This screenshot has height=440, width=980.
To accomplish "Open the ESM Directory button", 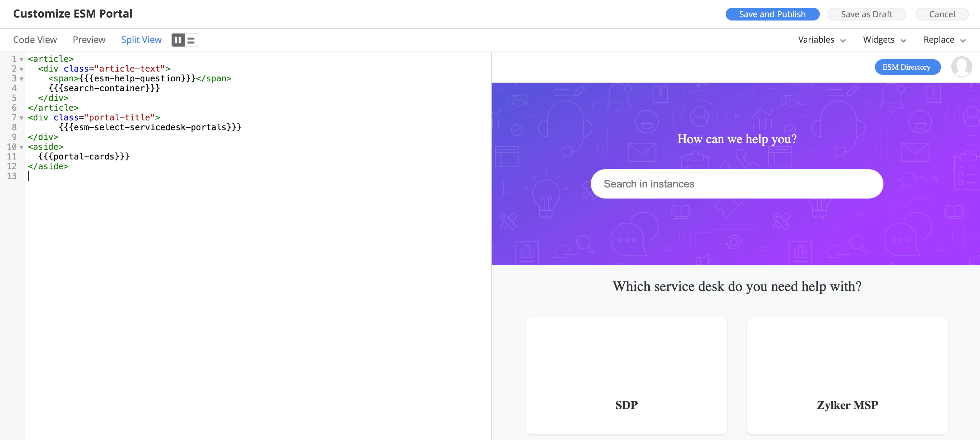I will point(907,67).
